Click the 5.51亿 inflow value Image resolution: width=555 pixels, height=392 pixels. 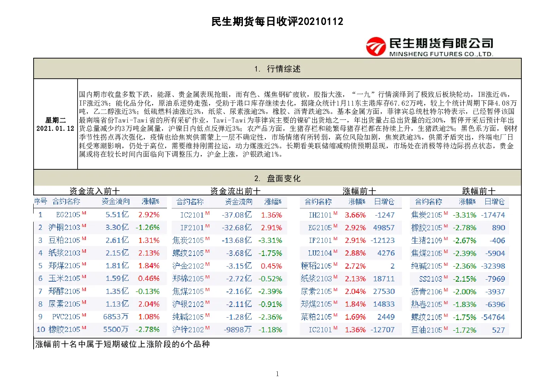tap(117, 215)
